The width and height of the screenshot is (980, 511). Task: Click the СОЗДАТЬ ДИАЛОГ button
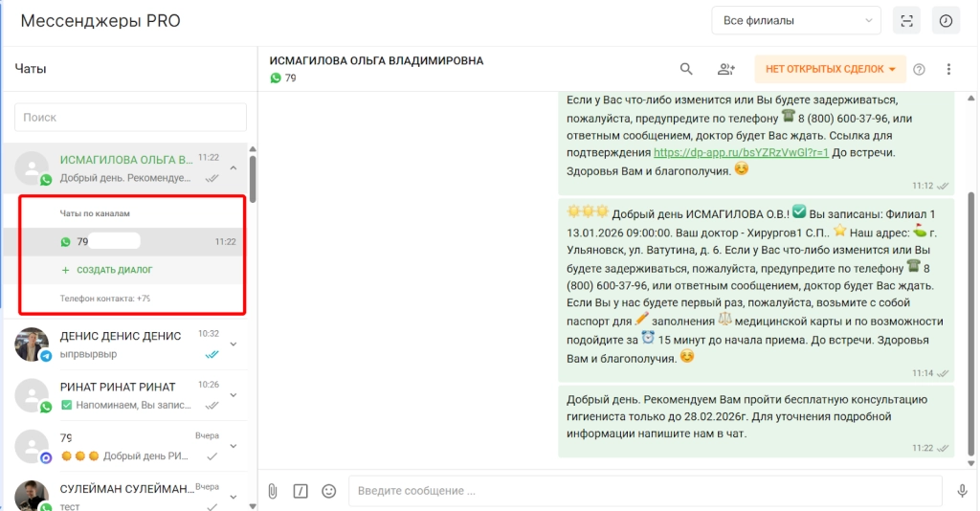[x=114, y=270]
